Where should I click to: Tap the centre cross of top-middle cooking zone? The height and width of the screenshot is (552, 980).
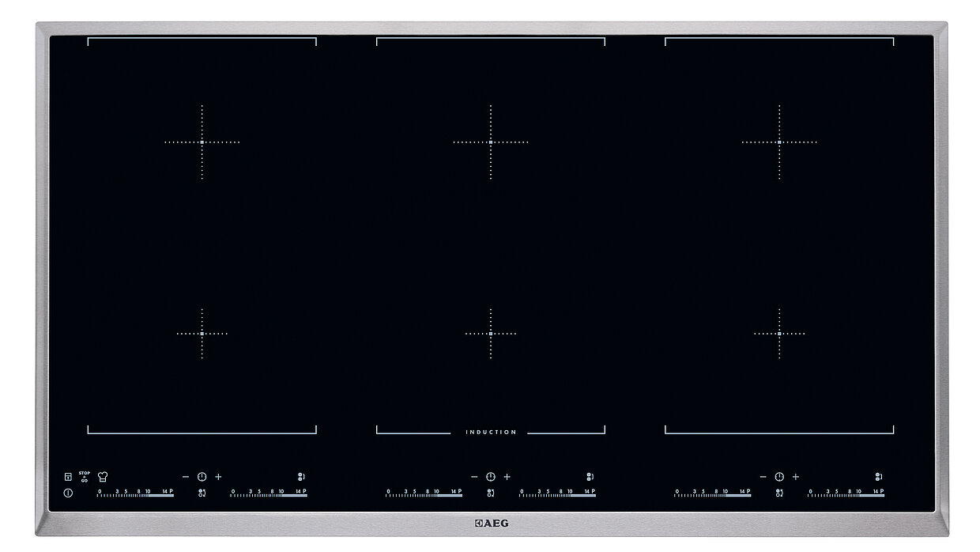(491, 142)
